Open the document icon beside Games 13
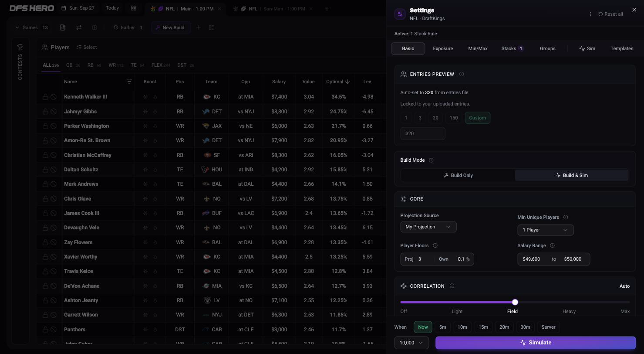 [x=63, y=27]
